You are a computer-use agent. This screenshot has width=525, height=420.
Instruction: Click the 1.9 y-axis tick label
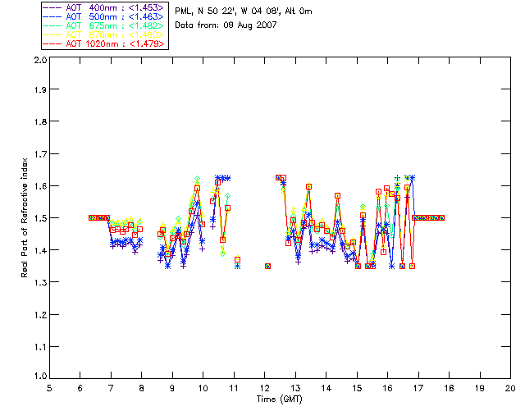pyautogui.click(x=40, y=89)
